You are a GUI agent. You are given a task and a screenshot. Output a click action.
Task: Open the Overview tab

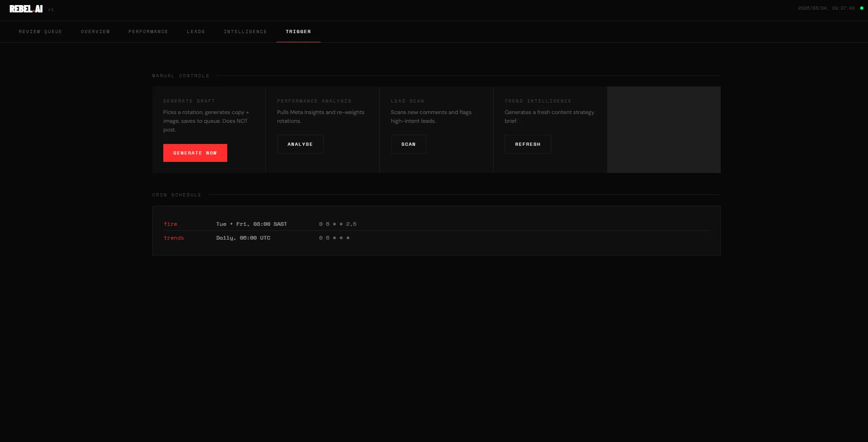tap(95, 31)
